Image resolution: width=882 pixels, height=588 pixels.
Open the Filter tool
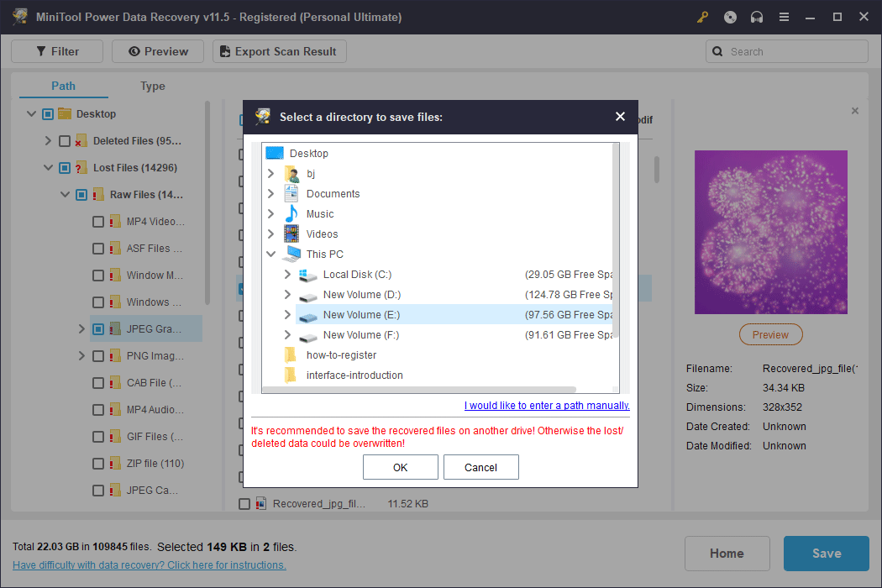[x=57, y=51]
